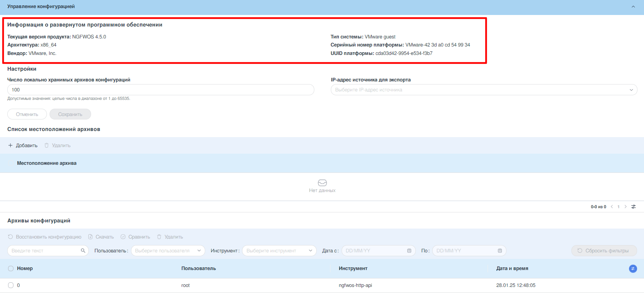Open the calendar icon in По date field
644x295 pixels.
tap(500, 251)
